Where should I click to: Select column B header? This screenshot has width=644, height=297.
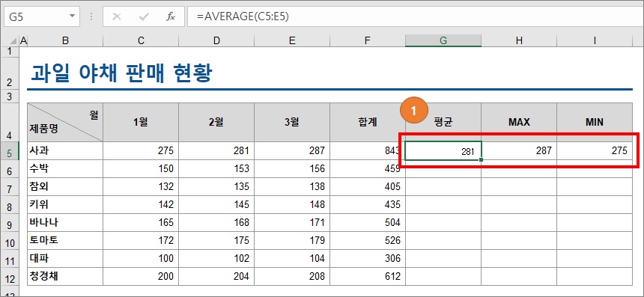(x=65, y=40)
